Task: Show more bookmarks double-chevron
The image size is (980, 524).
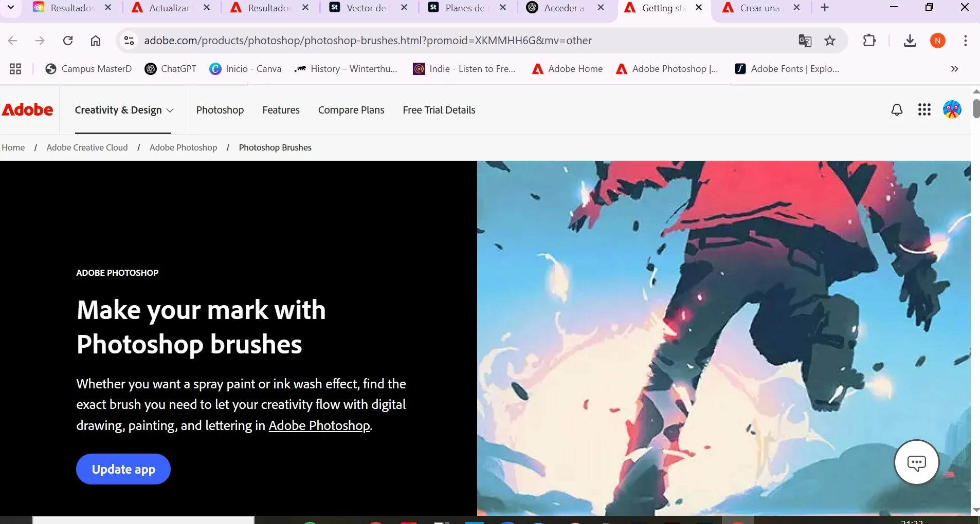Action: (x=955, y=69)
